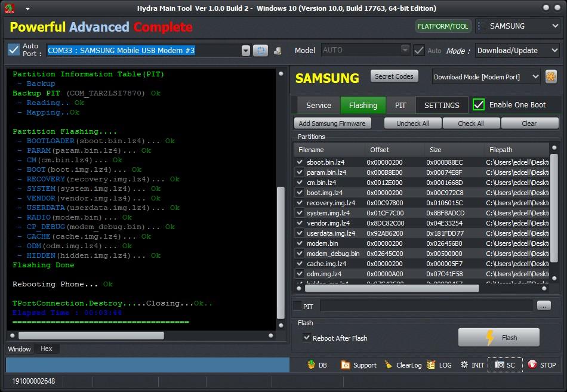Click the log horizontal scrollbar thumb
The height and width of the screenshot is (392, 567).
pyautogui.click(x=91, y=335)
